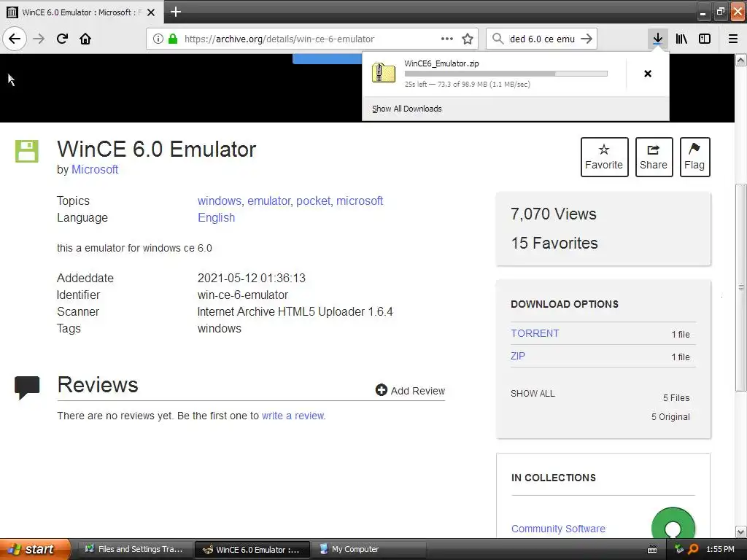
Task: Click the search box text field
Action: [542, 39]
